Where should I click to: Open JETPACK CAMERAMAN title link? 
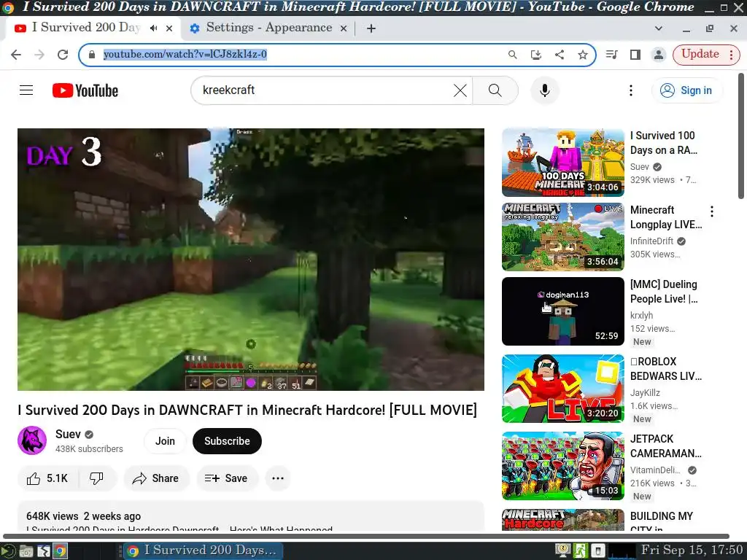665,446
